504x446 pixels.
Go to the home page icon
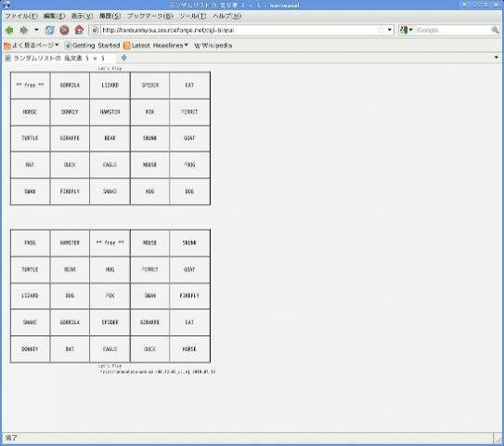coord(79,30)
